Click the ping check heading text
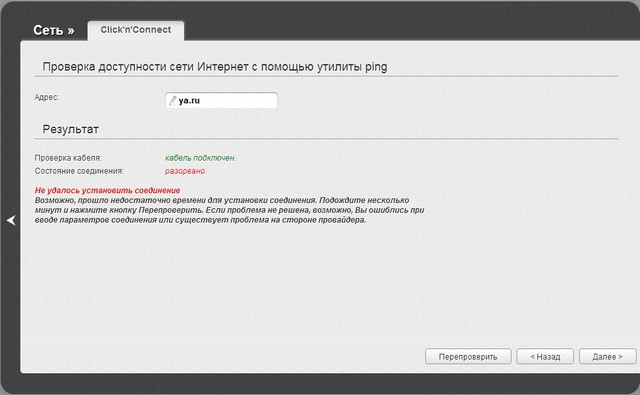The height and width of the screenshot is (395, 640). [215, 67]
